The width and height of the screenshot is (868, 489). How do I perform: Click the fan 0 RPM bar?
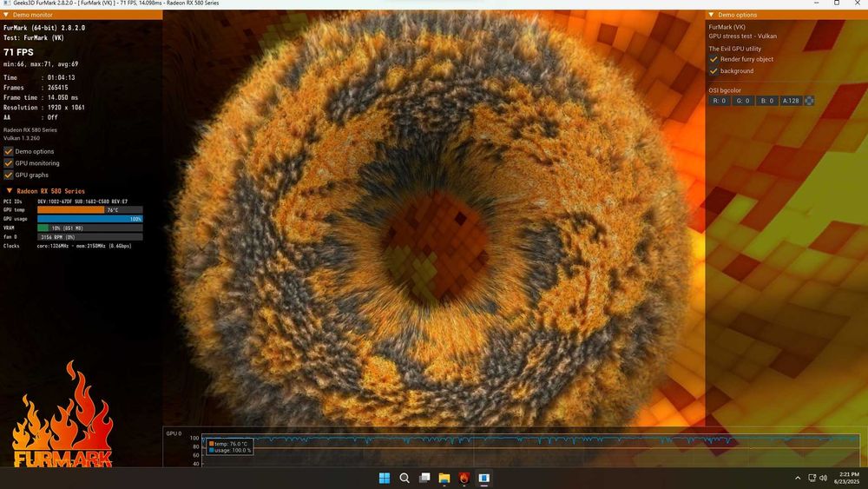coord(89,237)
